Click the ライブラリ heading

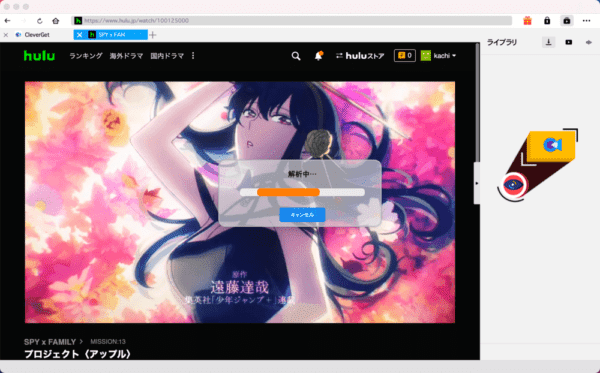tap(502, 42)
